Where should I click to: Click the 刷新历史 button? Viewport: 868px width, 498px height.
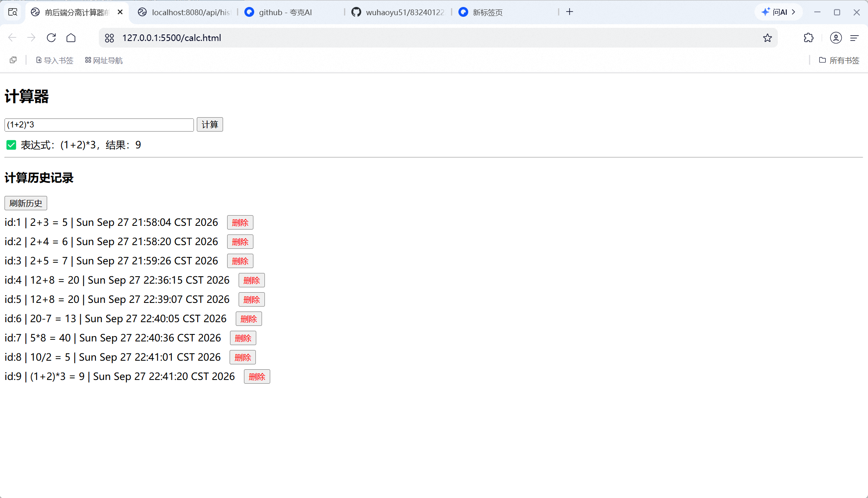[x=26, y=203]
